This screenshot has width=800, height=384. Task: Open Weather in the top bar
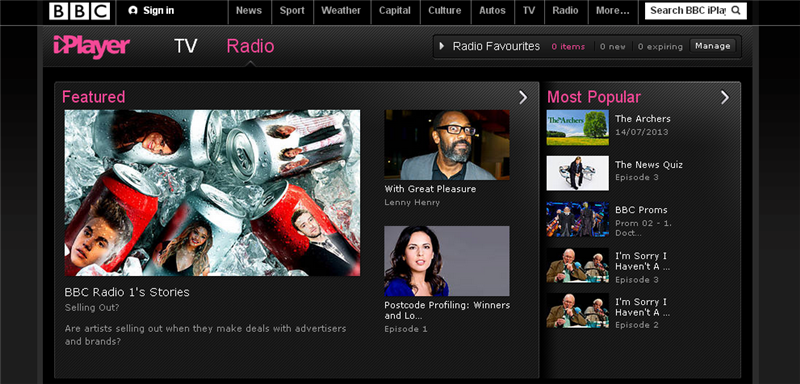(x=341, y=11)
